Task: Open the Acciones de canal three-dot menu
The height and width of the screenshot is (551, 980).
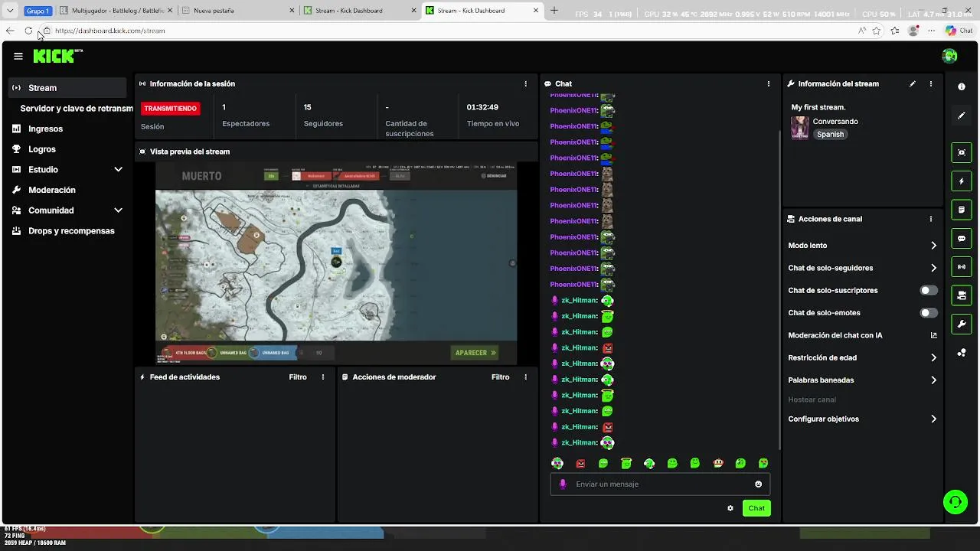Action: point(931,219)
